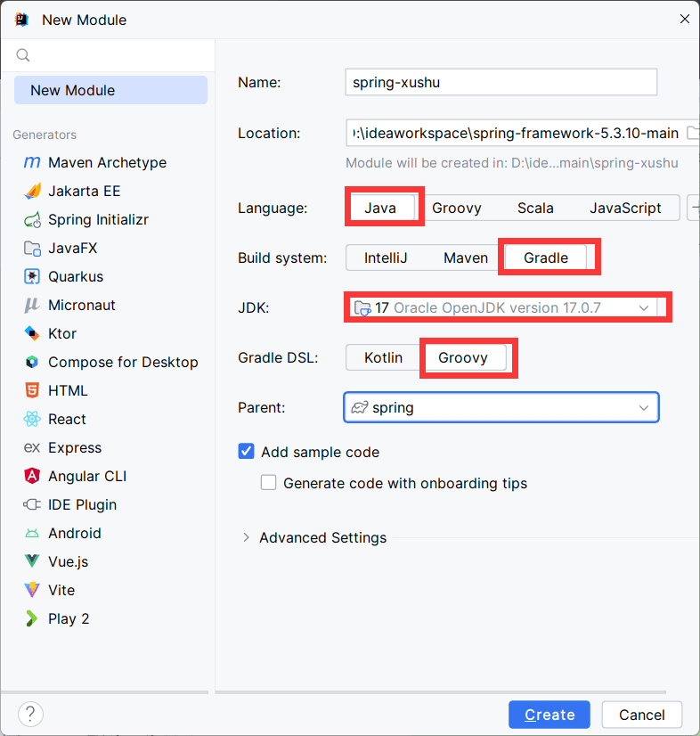700x736 pixels.
Task: Click the Location path field
Action: pyautogui.click(x=515, y=133)
